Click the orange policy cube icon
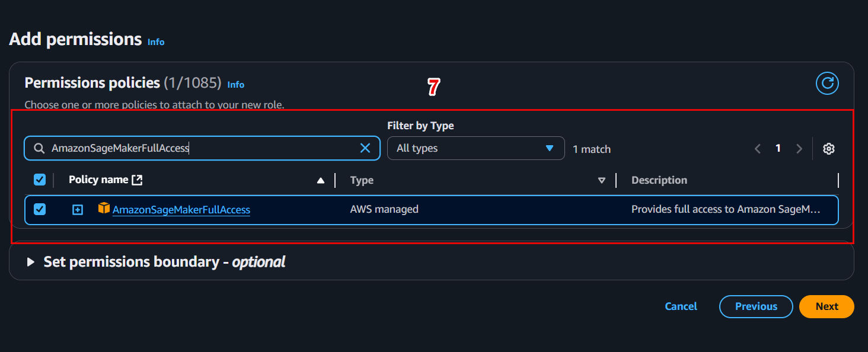Image resolution: width=868 pixels, height=352 pixels. coord(104,208)
